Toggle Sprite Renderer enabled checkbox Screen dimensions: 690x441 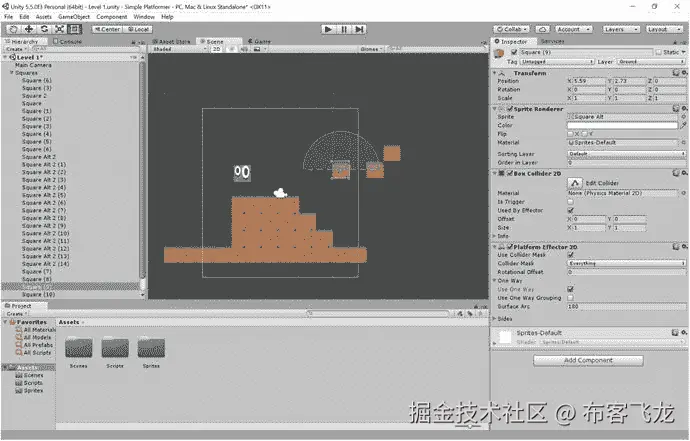click(x=510, y=109)
